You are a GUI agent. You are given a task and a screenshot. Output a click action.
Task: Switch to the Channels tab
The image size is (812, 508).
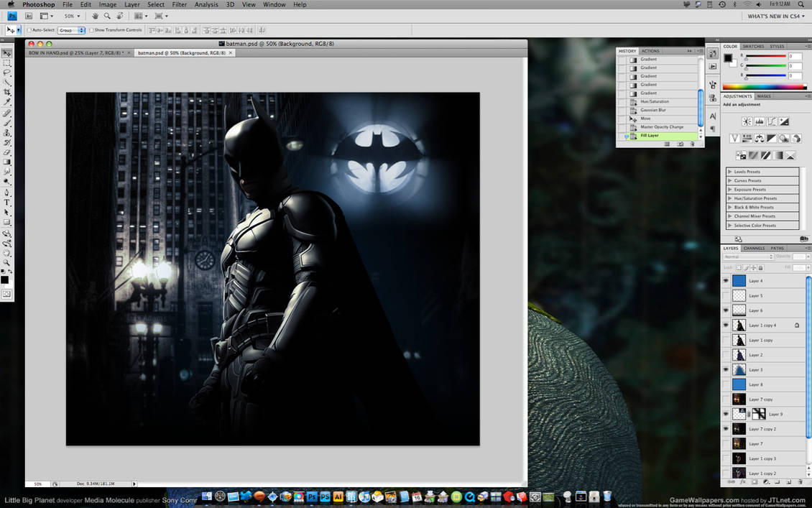754,248
